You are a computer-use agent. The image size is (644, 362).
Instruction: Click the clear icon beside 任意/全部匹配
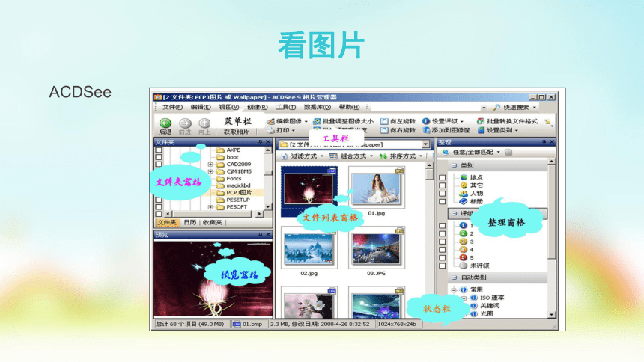508,152
